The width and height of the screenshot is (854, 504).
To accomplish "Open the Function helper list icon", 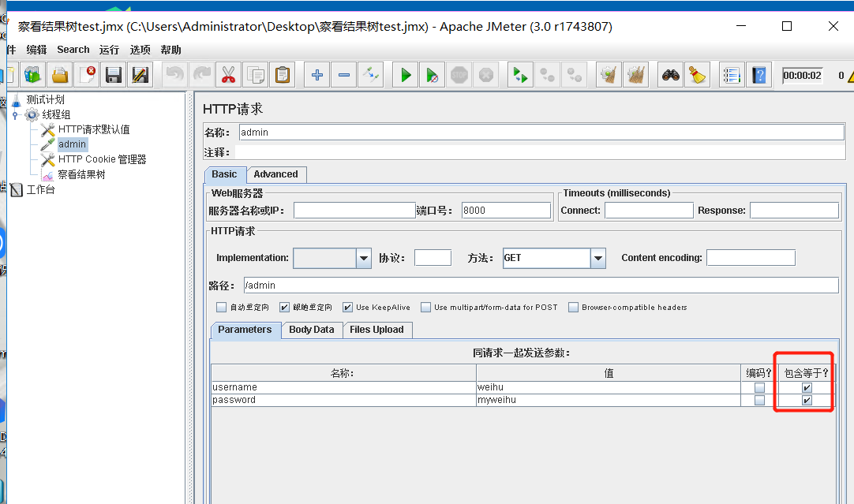I will coord(732,75).
